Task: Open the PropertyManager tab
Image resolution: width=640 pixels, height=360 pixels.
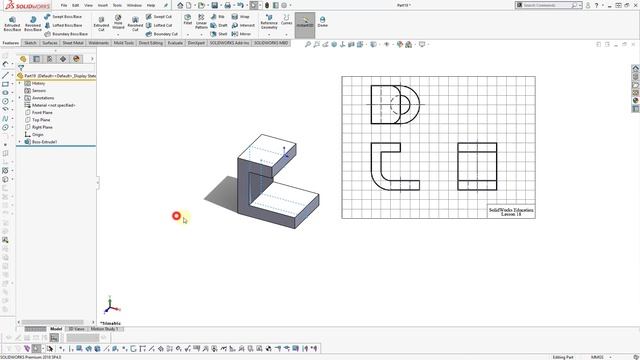Action: pos(36,59)
